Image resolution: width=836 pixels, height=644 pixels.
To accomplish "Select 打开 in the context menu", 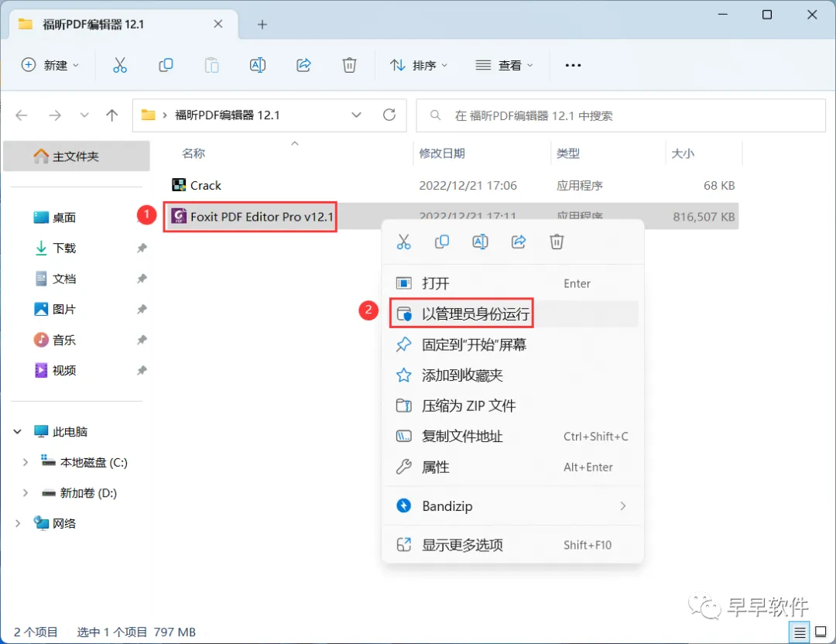I will click(513, 283).
